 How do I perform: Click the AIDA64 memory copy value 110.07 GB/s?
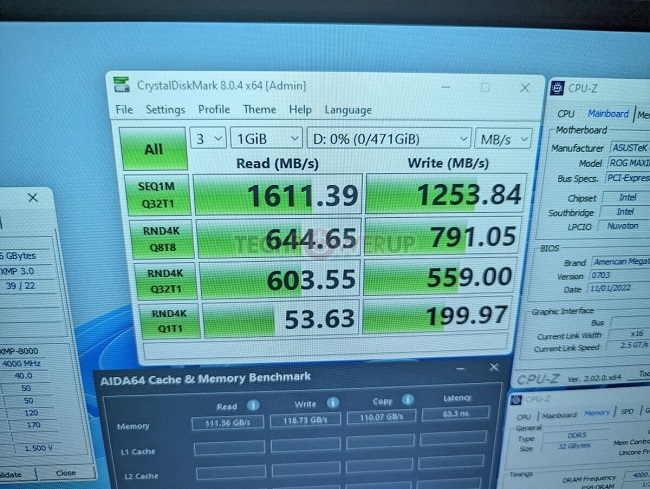381,417
